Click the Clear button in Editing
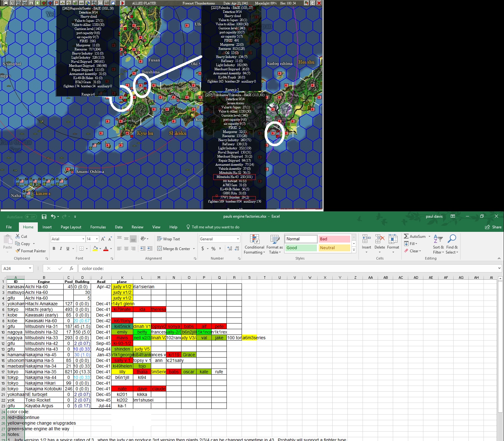Image resolution: width=504 pixels, height=441 pixels. (412, 251)
